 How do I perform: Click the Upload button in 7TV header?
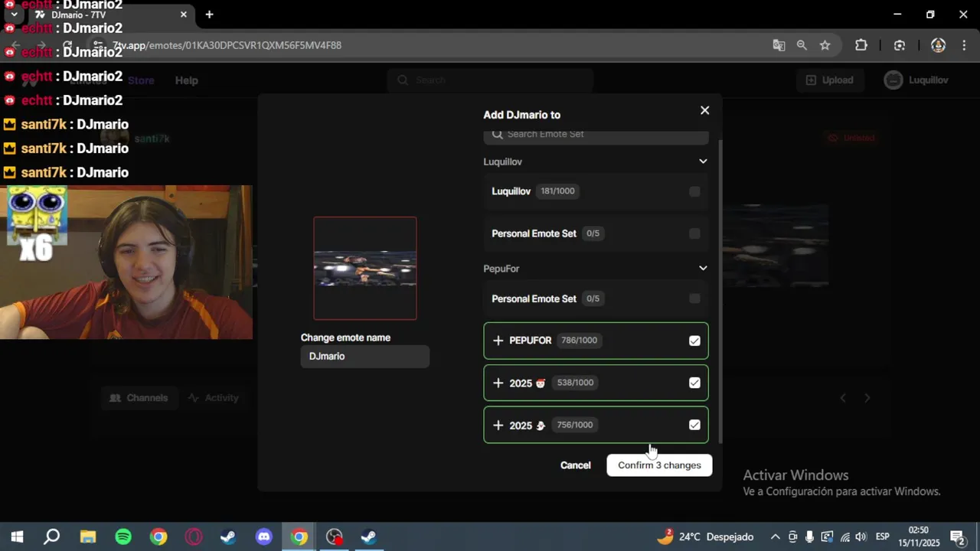tap(830, 80)
